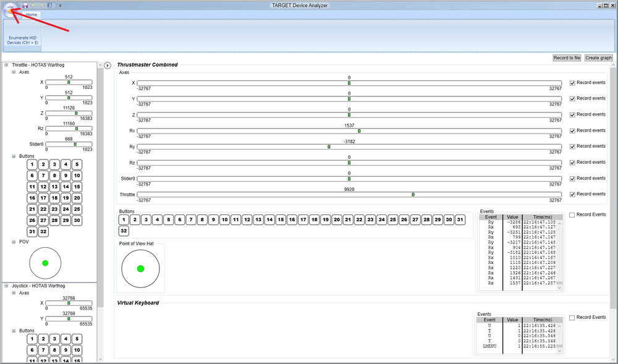
Task: Click the Redo arrow icon
Action: click(x=41, y=5)
